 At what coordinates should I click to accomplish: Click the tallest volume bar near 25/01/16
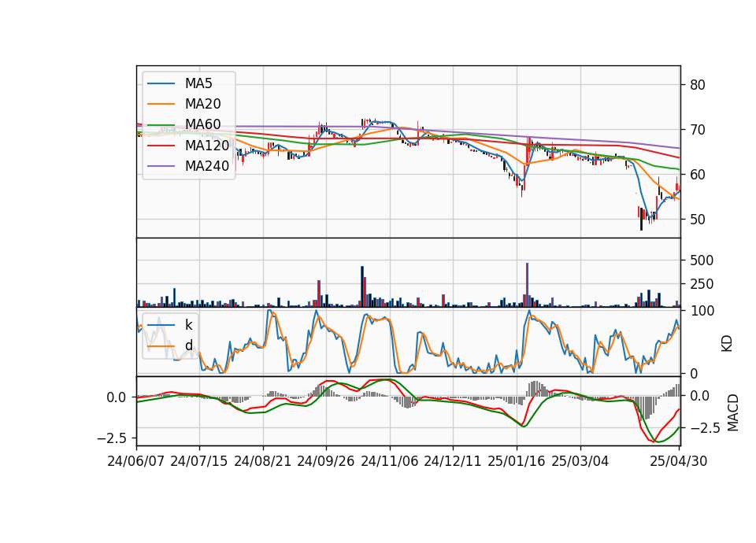527,285
